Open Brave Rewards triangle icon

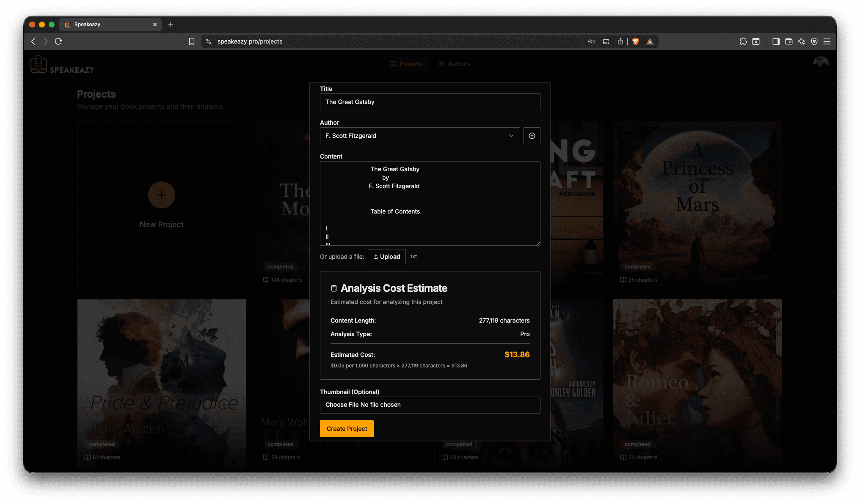click(x=650, y=41)
